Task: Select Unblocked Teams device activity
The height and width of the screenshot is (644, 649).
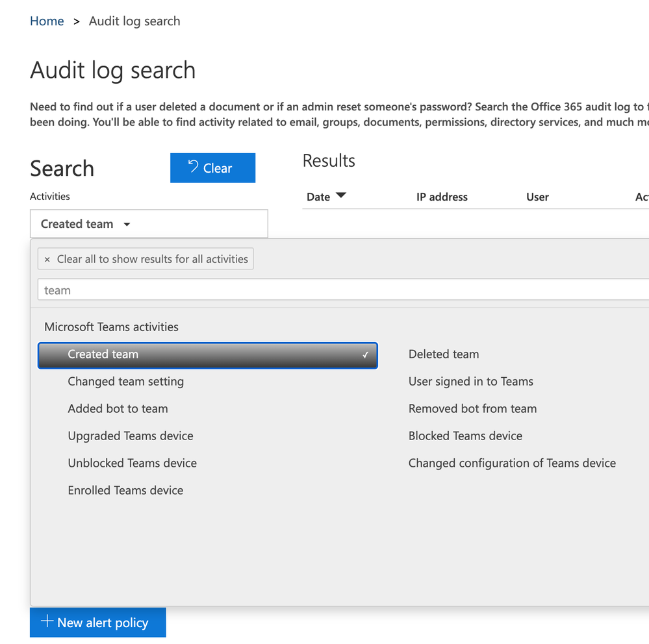Action: pyautogui.click(x=132, y=464)
